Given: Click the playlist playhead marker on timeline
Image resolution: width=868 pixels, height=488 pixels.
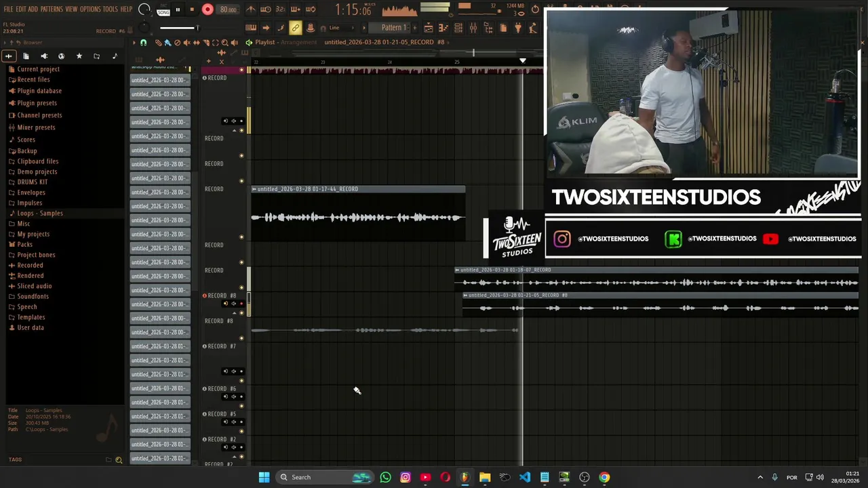Looking at the screenshot, I should coord(522,61).
